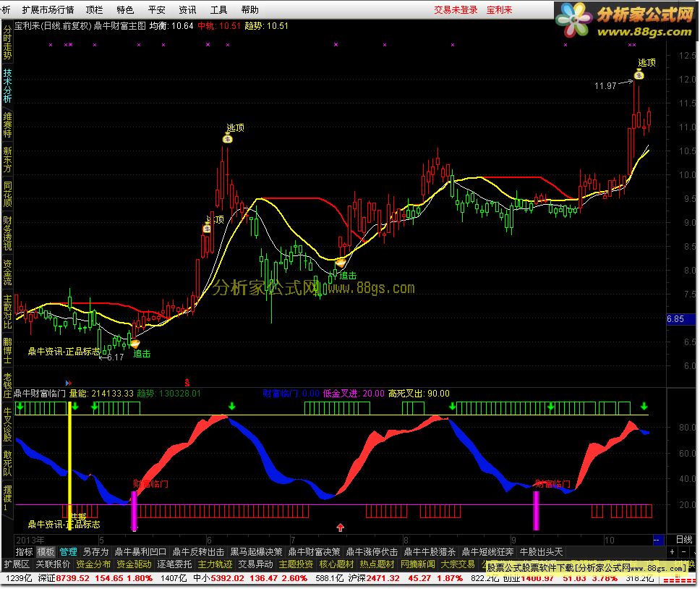
Task: Click the plus zoom-in button bottom right
Action: coord(673,552)
